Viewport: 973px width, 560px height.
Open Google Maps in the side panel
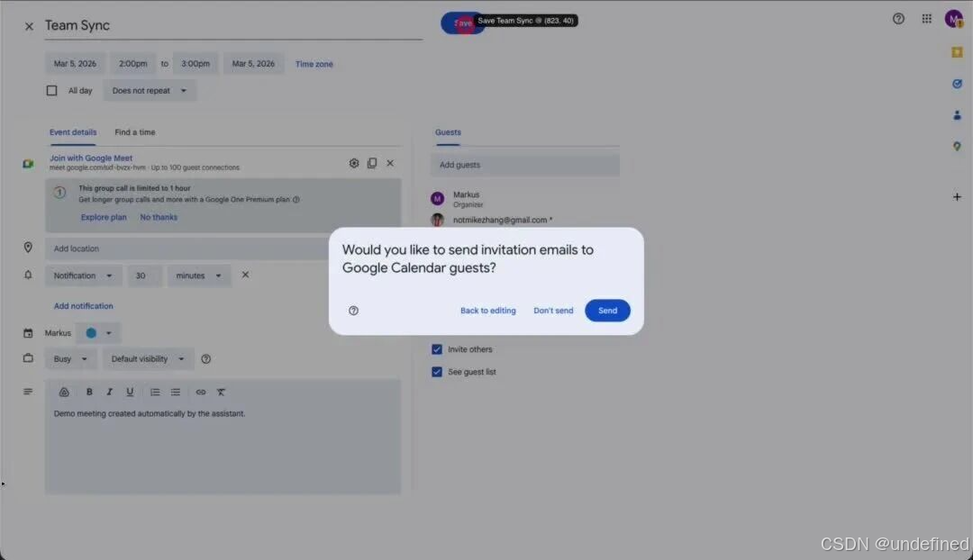point(957,147)
